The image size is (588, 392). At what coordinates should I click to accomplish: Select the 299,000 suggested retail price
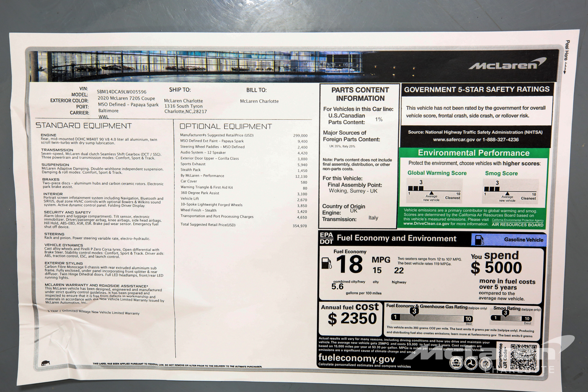point(300,135)
